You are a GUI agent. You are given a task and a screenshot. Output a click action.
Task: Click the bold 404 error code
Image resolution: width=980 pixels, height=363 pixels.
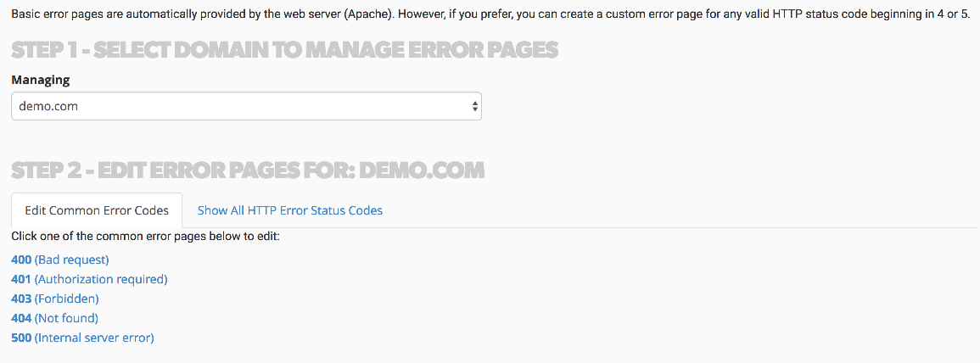tap(21, 318)
